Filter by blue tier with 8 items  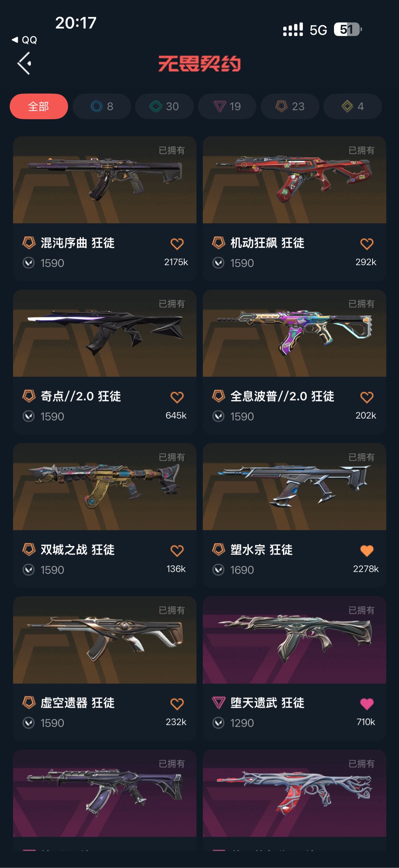pos(102,107)
